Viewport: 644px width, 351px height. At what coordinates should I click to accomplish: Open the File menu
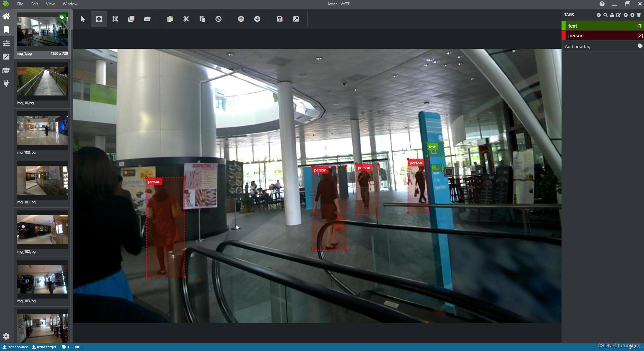coord(20,4)
